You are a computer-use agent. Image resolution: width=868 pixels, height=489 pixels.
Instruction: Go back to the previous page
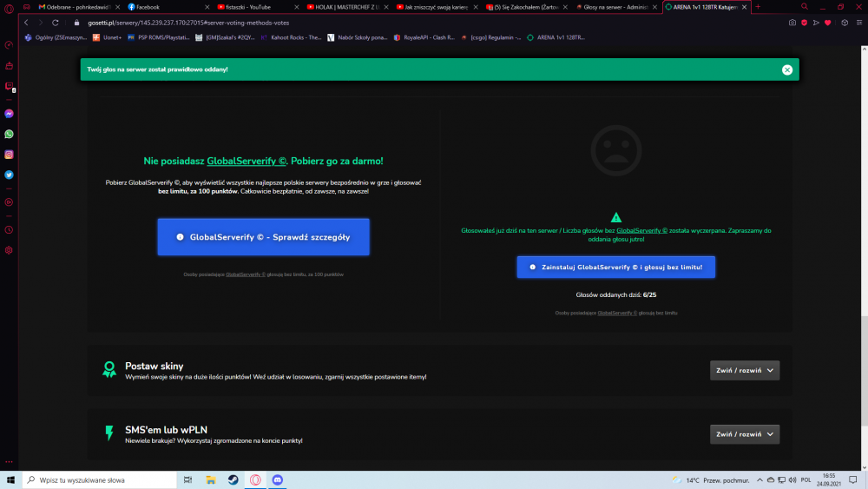pyautogui.click(x=26, y=23)
